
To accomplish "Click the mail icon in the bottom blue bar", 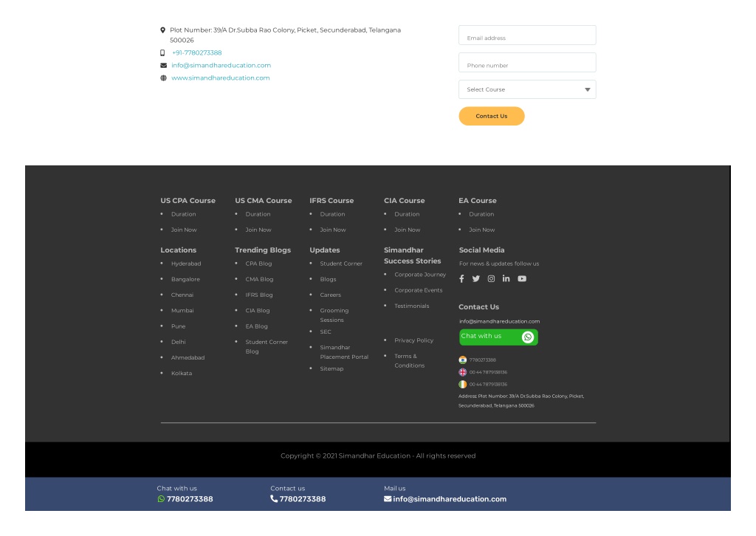I will [x=388, y=499].
